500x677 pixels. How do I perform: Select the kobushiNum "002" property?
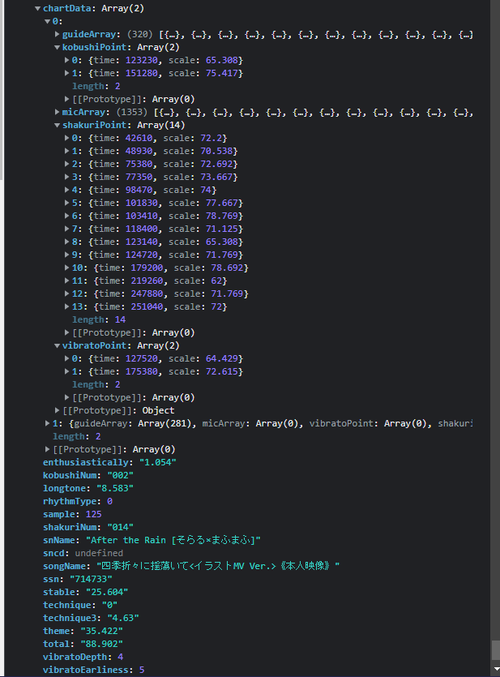coord(88,475)
